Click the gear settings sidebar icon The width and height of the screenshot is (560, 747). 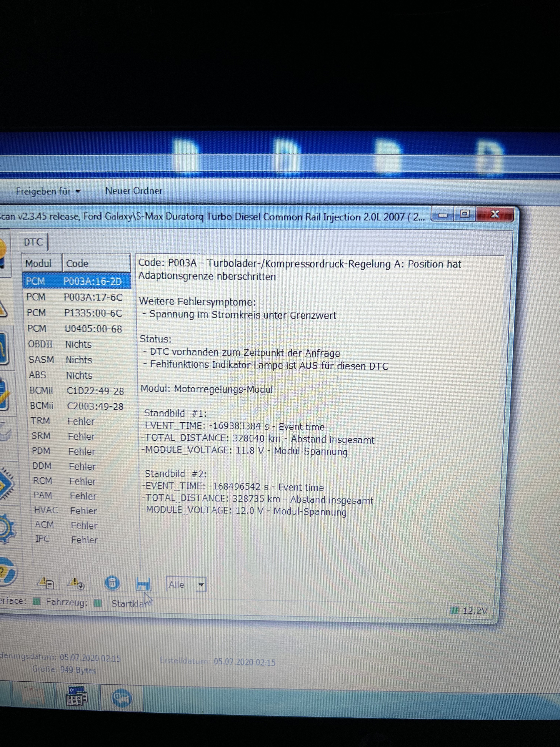tap(7, 528)
